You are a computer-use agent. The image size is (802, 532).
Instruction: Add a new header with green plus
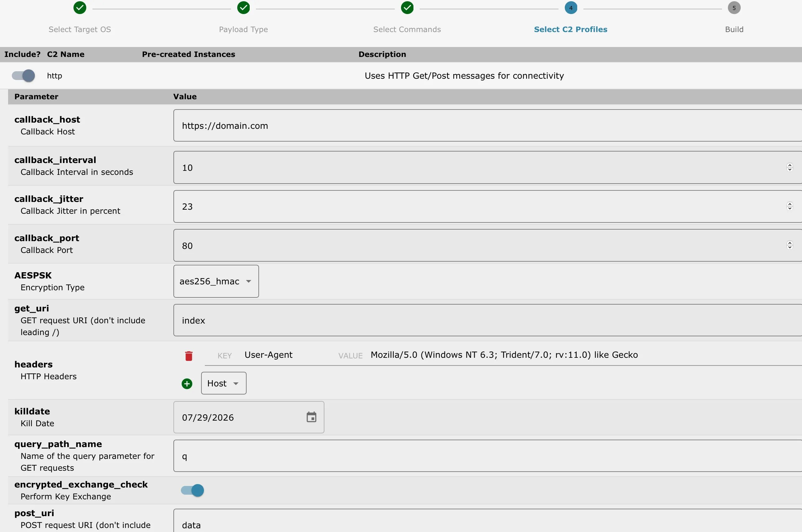(187, 384)
